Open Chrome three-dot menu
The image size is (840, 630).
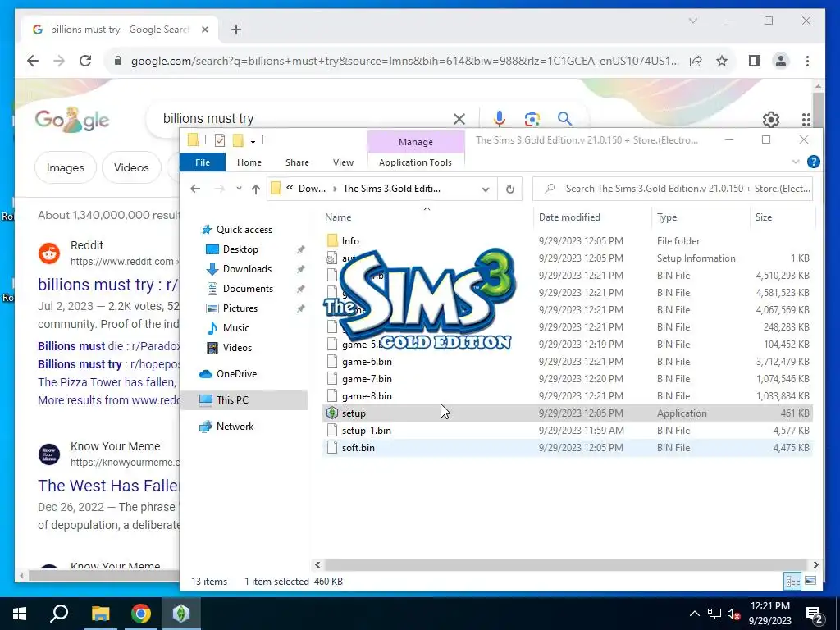click(807, 61)
